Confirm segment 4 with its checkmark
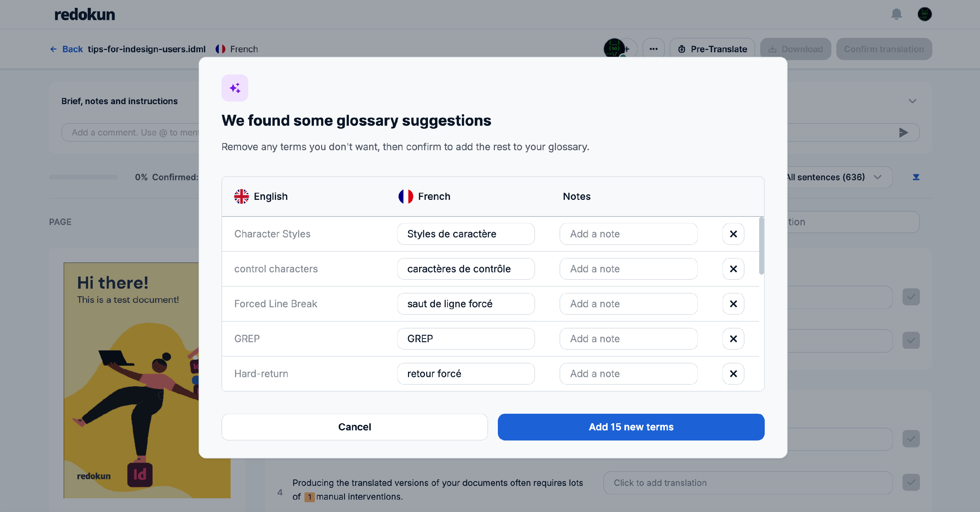The image size is (980, 512). point(911,482)
